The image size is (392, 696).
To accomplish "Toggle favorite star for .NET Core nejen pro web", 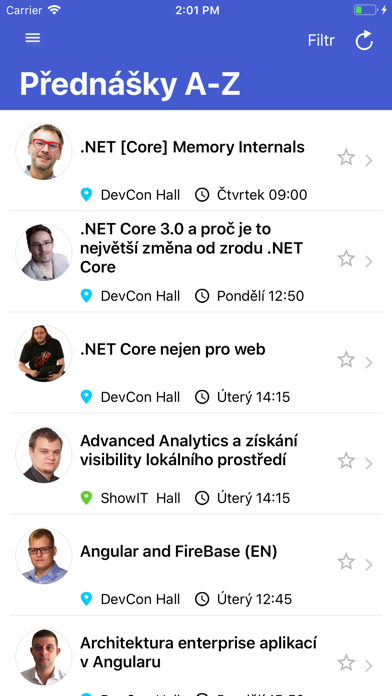I will (346, 360).
